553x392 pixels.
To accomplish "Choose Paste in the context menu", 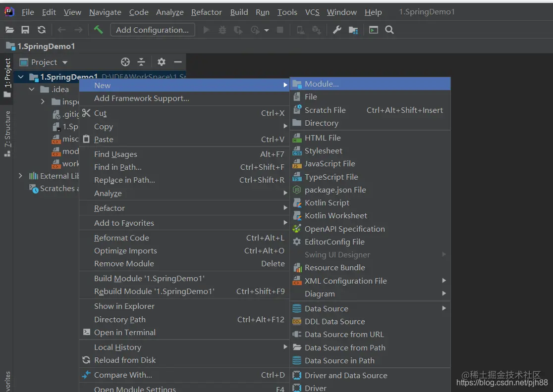I will click(184, 140).
